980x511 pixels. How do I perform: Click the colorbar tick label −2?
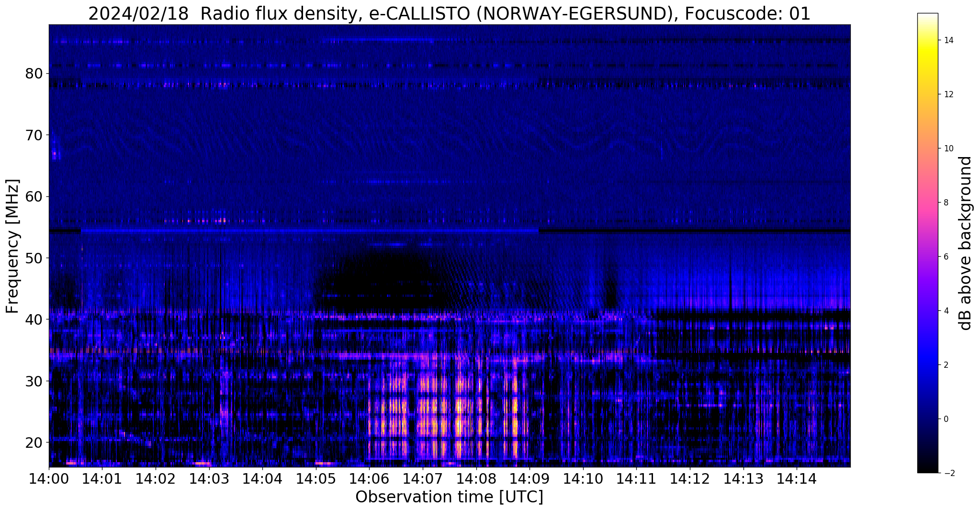point(948,473)
